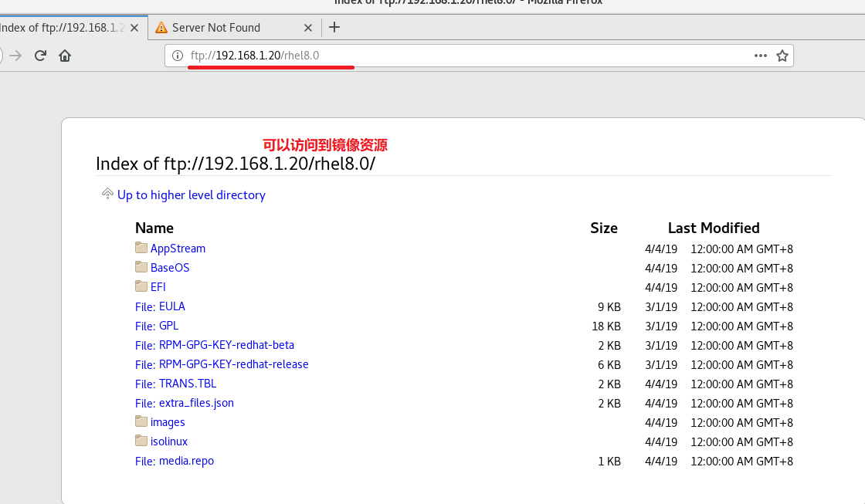Click the 4/4/19 date in AppStream row
The image size is (865, 504).
tap(661, 249)
